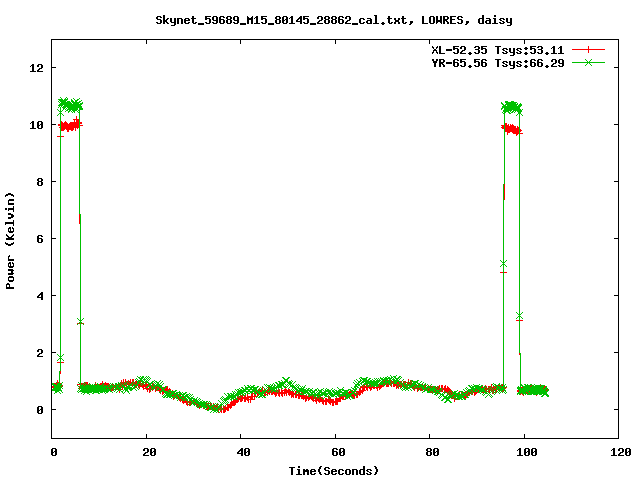The height and width of the screenshot is (480, 640).
Task: Click the x-axis tick label 20
Action: [149, 452]
